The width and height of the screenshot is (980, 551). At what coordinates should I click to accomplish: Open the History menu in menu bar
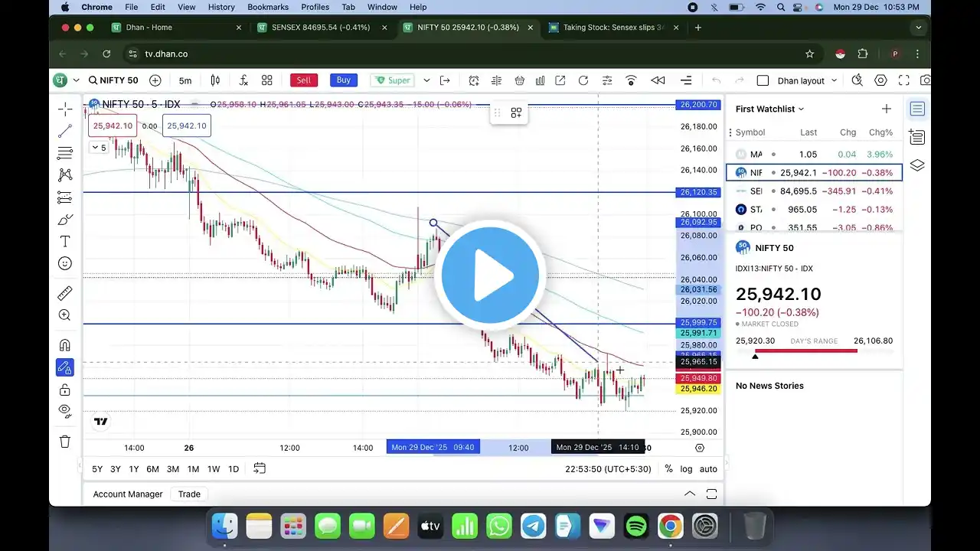click(221, 7)
